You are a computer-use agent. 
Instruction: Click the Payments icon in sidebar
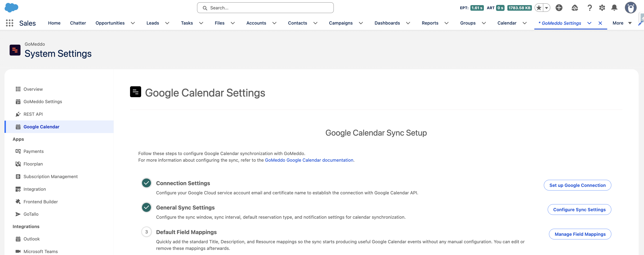[18, 151]
